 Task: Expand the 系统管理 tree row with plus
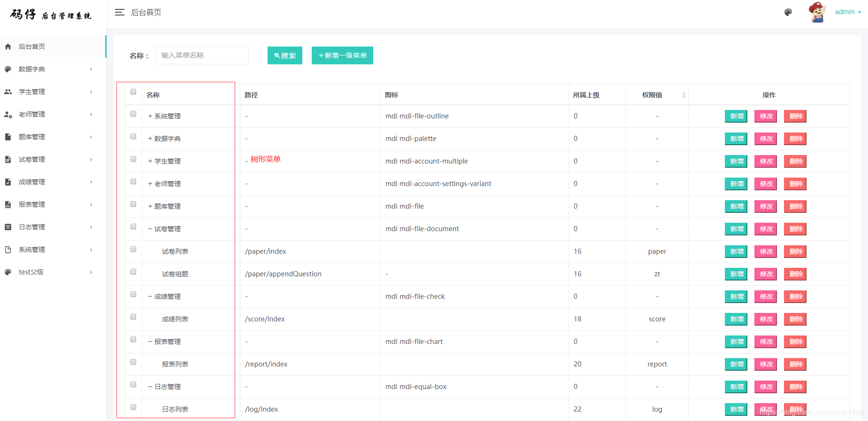(x=150, y=116)
